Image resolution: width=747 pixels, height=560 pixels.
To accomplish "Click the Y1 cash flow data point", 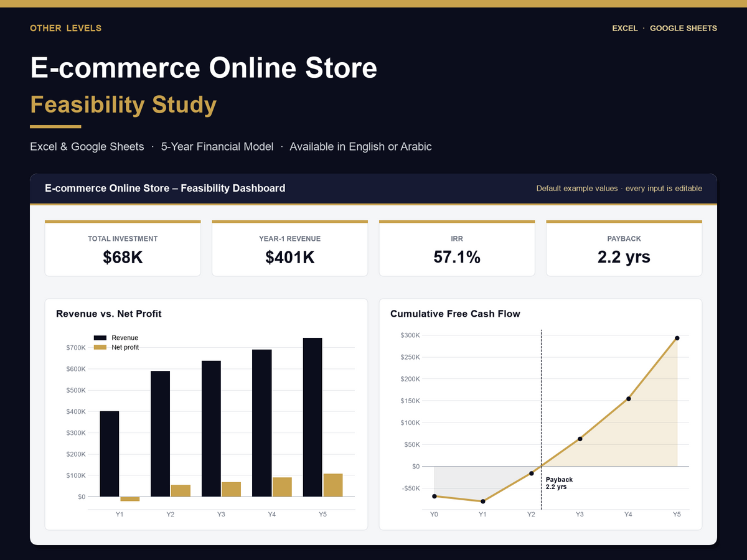I will (x=482, y=501).
